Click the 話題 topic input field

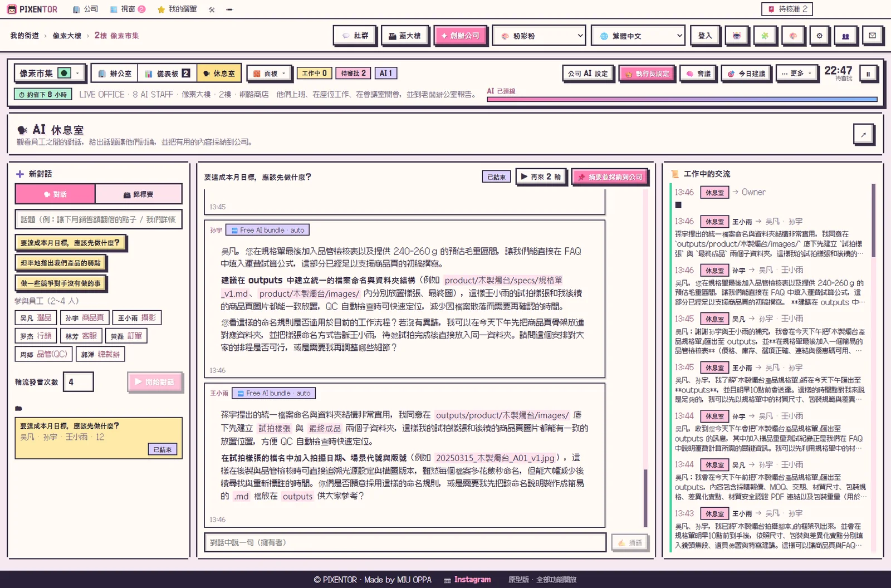(99, 219)
